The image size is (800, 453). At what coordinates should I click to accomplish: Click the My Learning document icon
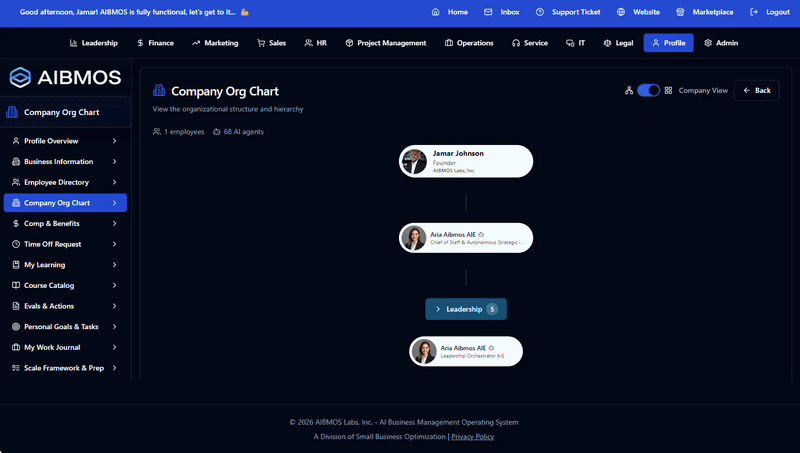pyautogui.click(x=16, y=265)
